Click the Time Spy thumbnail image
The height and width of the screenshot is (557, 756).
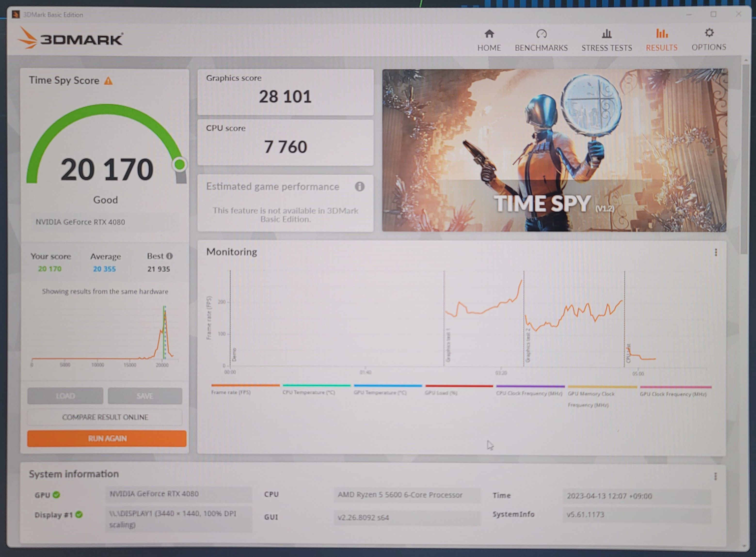point(554,150)
